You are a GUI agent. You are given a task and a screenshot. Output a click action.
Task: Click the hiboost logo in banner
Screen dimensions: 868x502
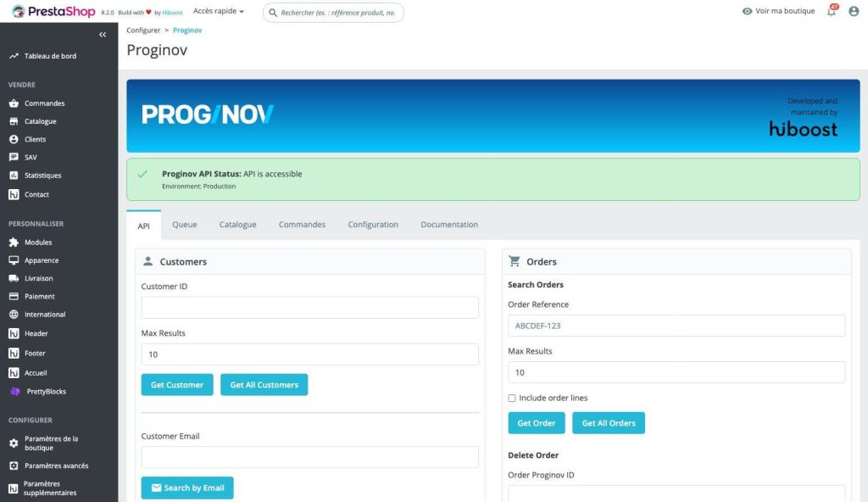(x=804, y=129)
